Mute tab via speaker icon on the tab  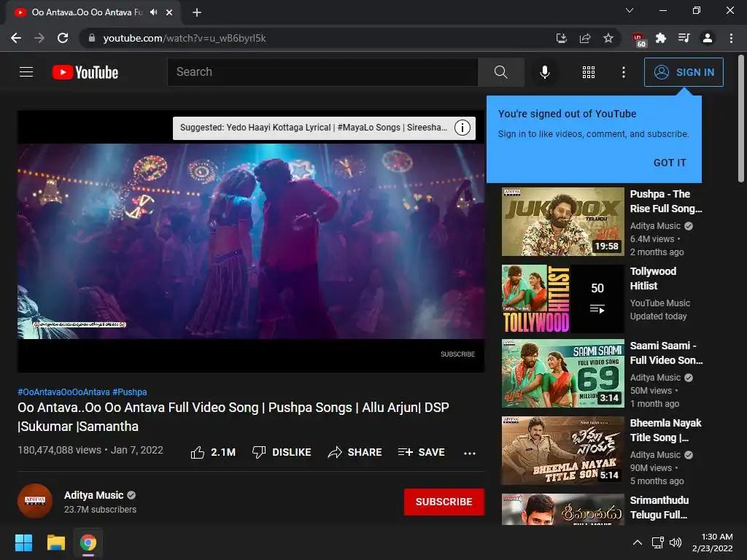click(x=153, y=12)
